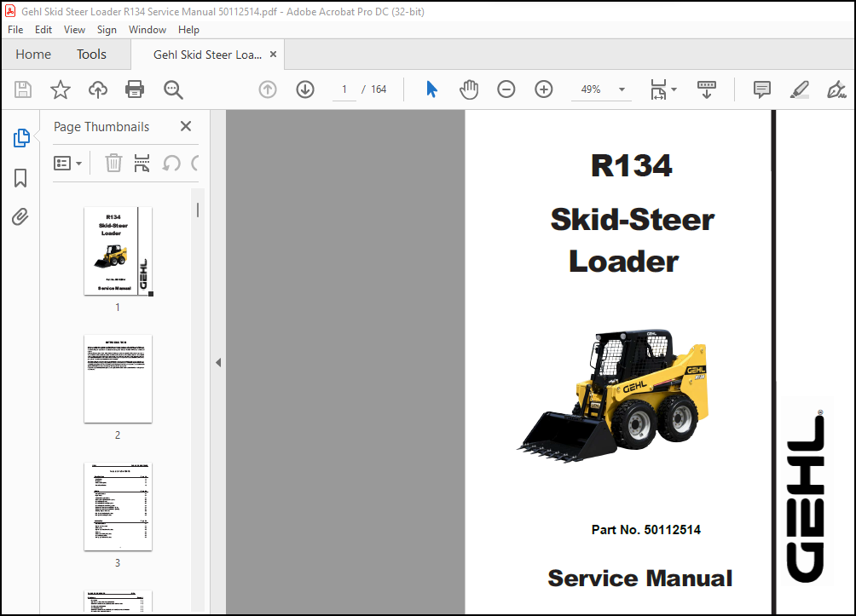Rotate page counterclockwise icon
The height and width of the screenshot is (616, 856).
pos(171,163)
